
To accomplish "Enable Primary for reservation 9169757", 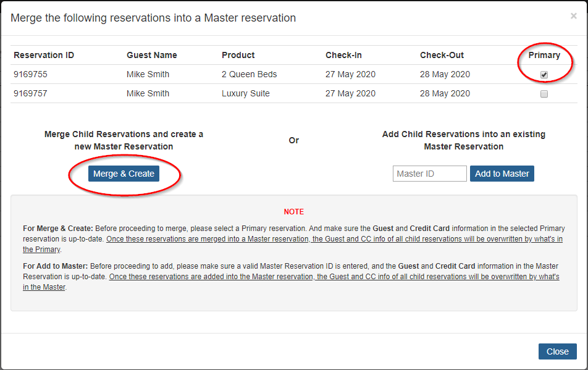I will point(544,93).
